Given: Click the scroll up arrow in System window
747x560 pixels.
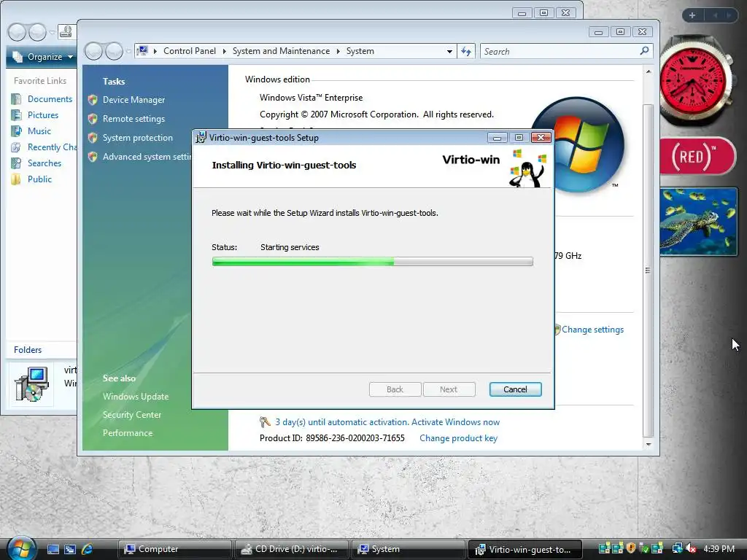Looking at the screenshot, I should [x=648, y=71].
